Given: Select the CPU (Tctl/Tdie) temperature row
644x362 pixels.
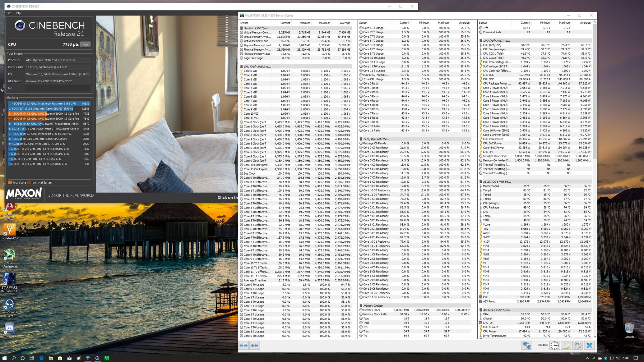Looking at the screenshot, I should pyautogui.click(x=535, y=45).
